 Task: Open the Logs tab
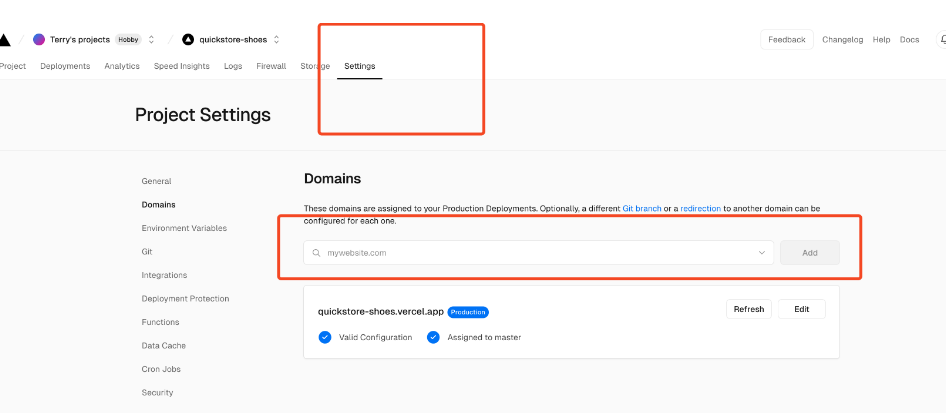233,66
